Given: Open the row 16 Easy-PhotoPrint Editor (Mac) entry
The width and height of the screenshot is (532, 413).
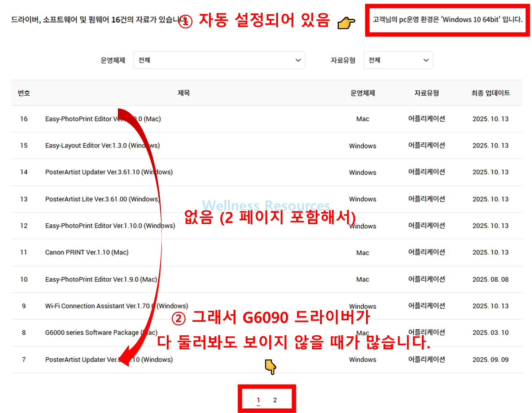Looking at the screenshot, I should [103, 119].
